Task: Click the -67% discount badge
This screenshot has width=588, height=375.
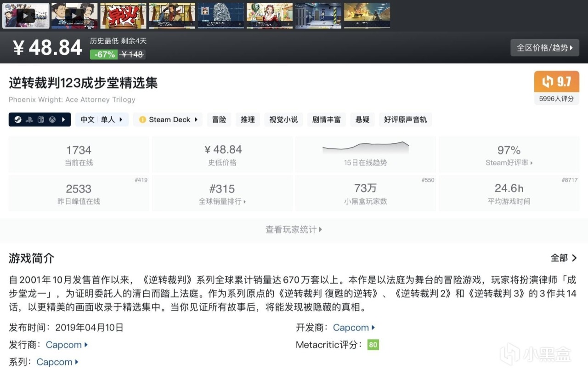Action: [105, 55]
